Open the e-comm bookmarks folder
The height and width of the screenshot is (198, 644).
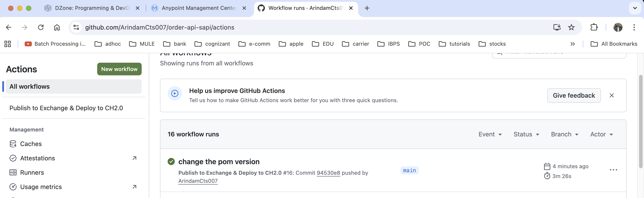coord(254,44)
